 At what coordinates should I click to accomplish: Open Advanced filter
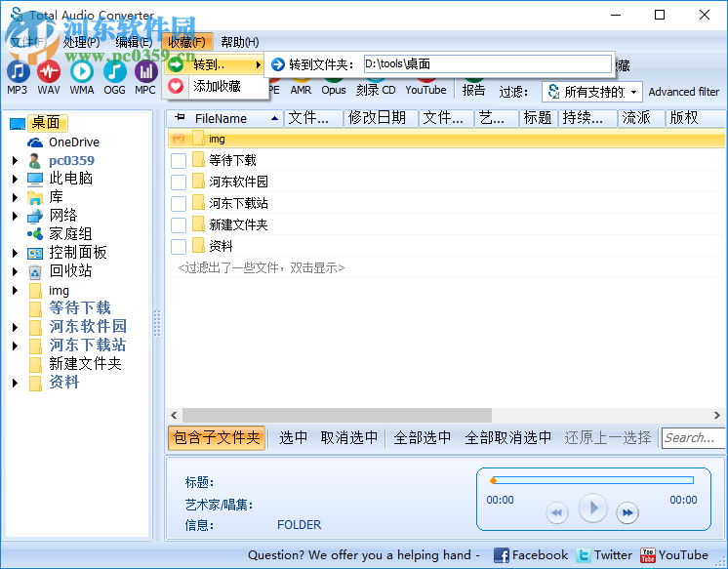coord(683,92)
